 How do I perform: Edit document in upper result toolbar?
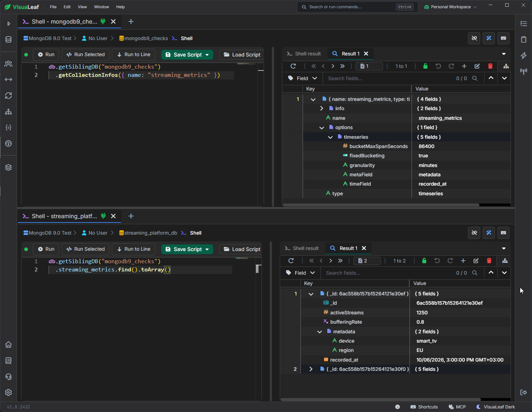point(477,66)
